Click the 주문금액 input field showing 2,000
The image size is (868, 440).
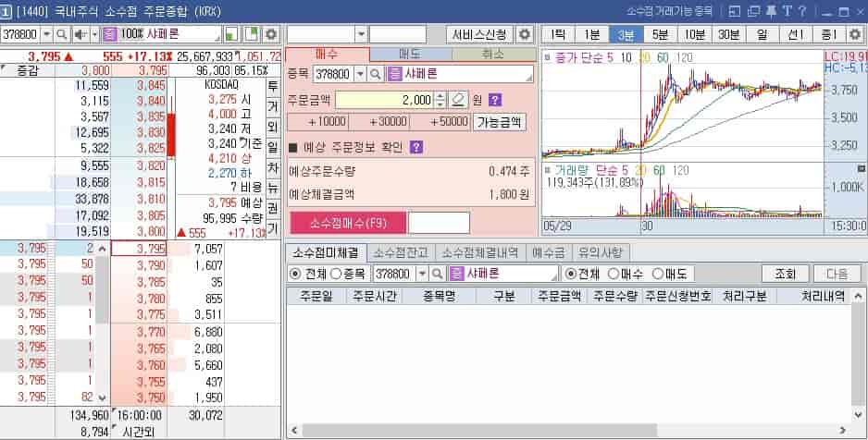[384, 100]
